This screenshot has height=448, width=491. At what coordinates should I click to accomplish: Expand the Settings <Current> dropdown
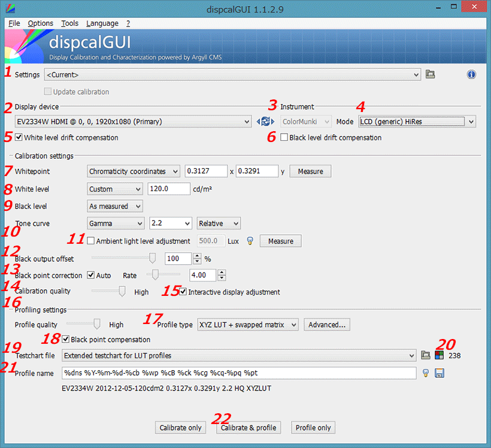(x=232, y=74)
